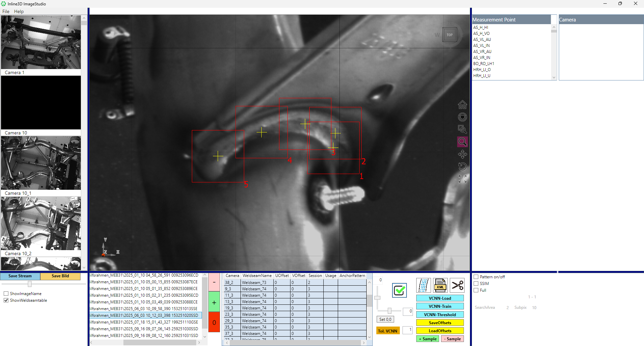Image resolution: width=644 pixels, height=346 pixels.
Task: Click the green checkmark confirm icon
Action: coord(399,290)
